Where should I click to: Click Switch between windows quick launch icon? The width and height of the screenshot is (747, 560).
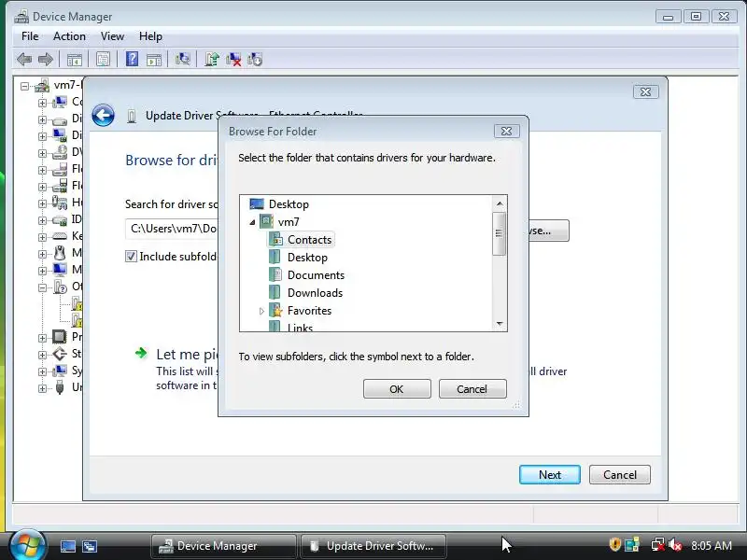coord(89,546)
